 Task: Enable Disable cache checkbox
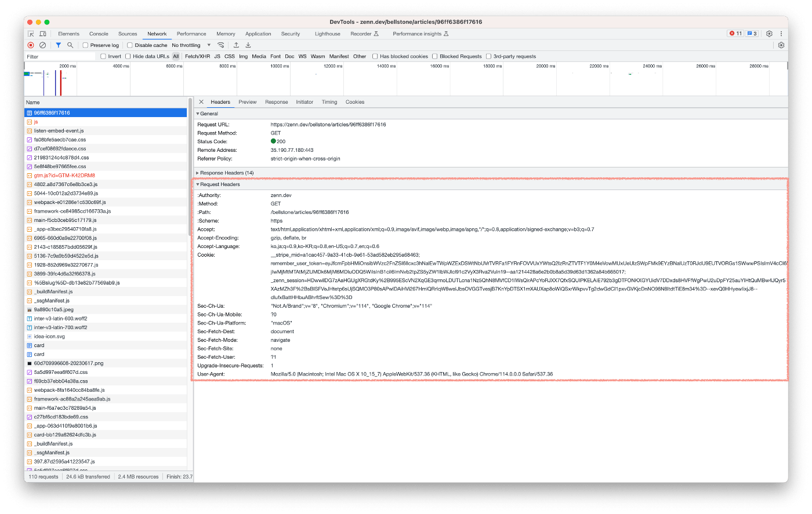pyautogui.click(x=130, y=45)
